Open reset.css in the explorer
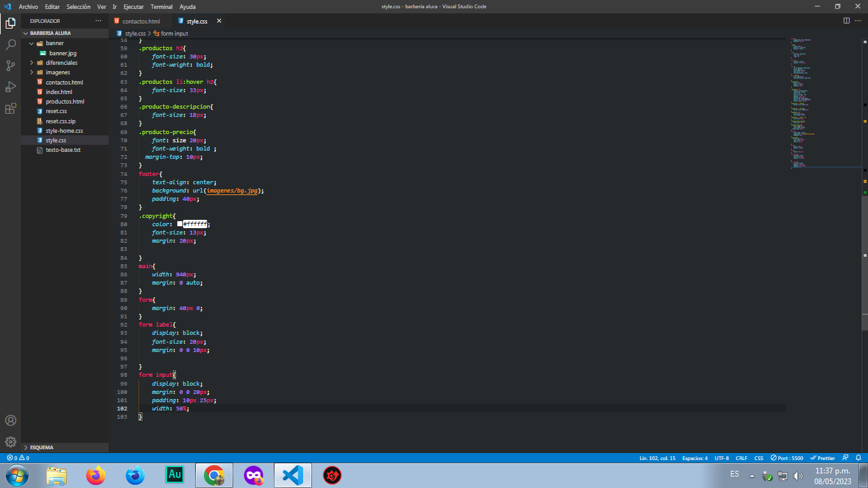868x488 pixels. click(x=56, y=111)
